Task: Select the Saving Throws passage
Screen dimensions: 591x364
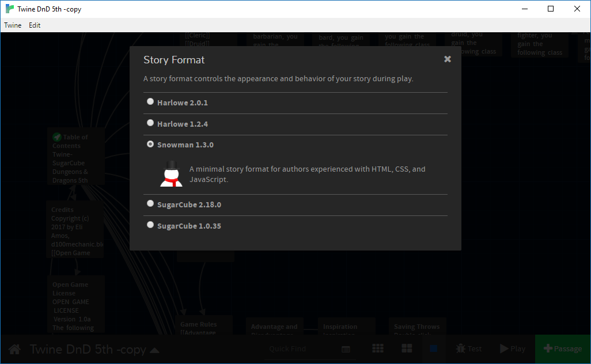Action: pos(417,327)
